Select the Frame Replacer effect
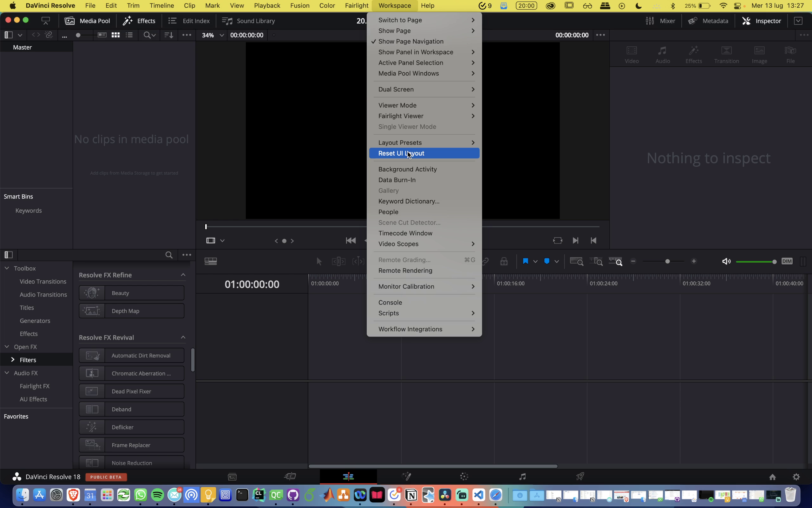Screen dimensions: 812x508 [x=132, y=445]
